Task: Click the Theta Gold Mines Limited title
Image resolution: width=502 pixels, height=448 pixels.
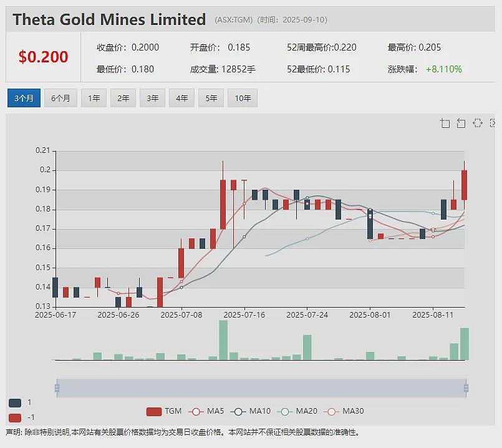Action: 109,19
